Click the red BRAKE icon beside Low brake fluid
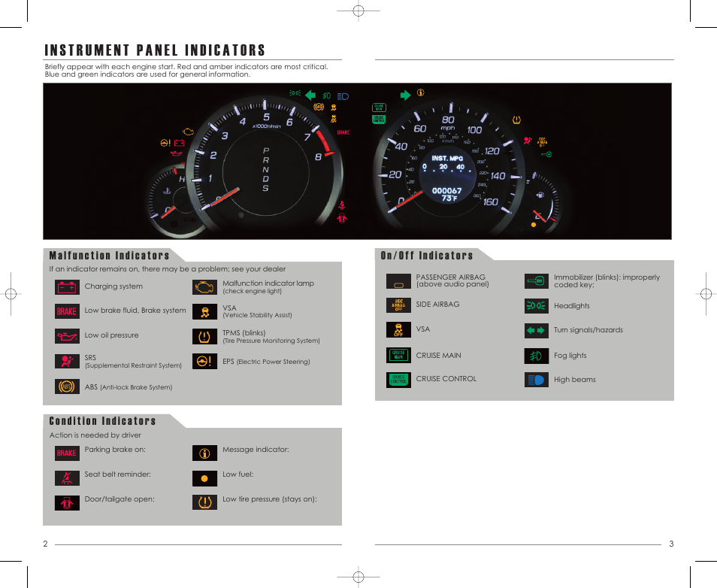 [x=67, y=311]
